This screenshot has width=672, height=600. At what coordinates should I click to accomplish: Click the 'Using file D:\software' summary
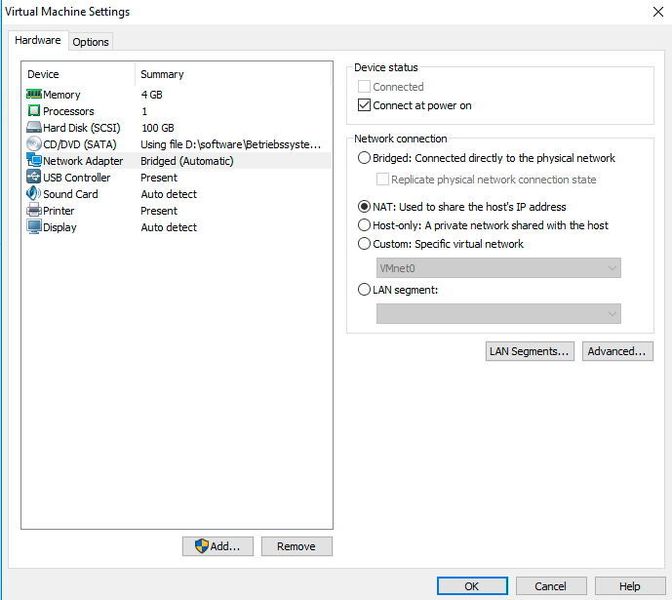(x=231, y=144)
